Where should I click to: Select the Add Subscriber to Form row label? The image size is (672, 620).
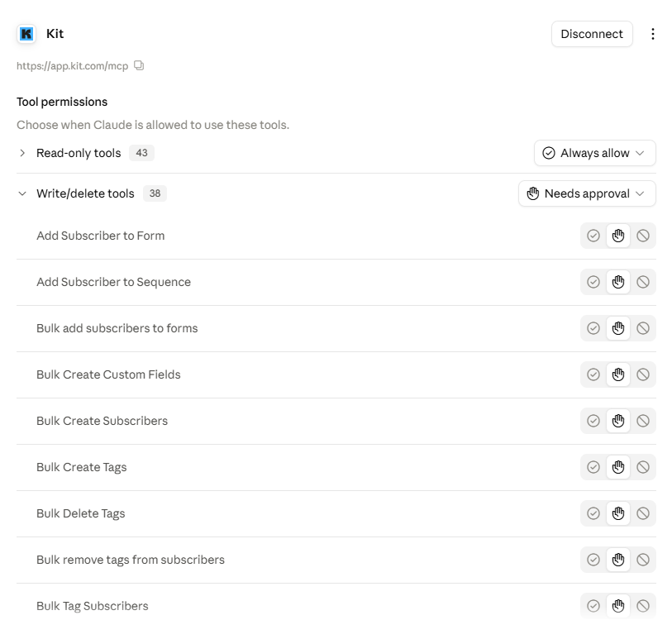coord(100,236)
